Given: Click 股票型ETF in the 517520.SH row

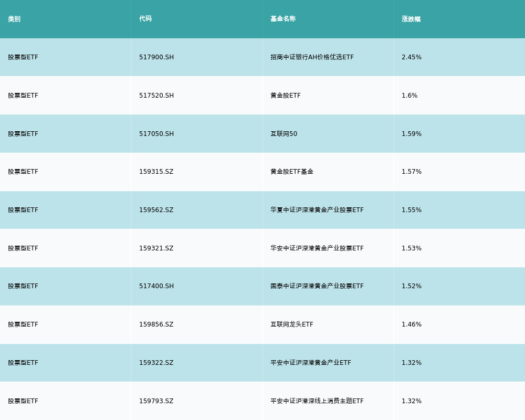Looking at the screenshot, I should (x=23, y=96).
